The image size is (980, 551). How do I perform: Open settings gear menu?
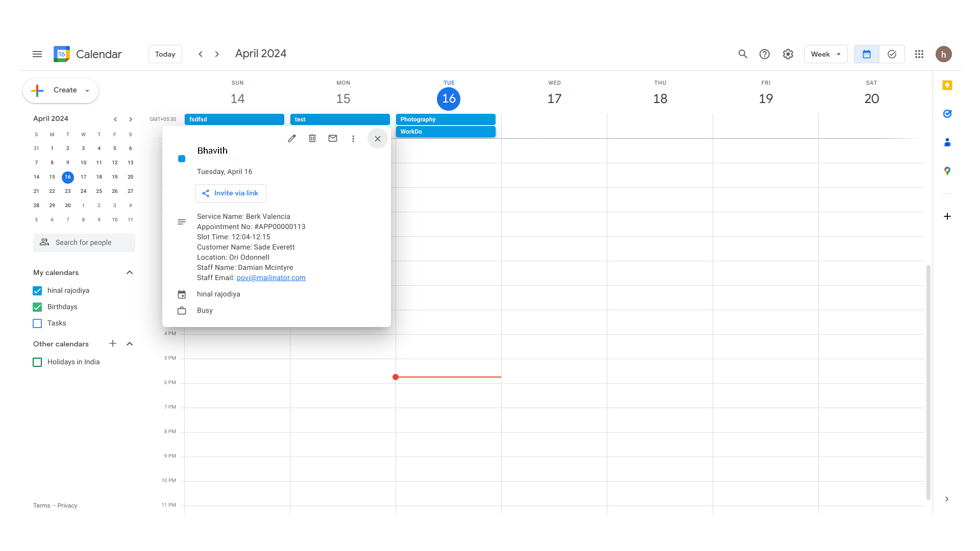(x=788, y=54)
